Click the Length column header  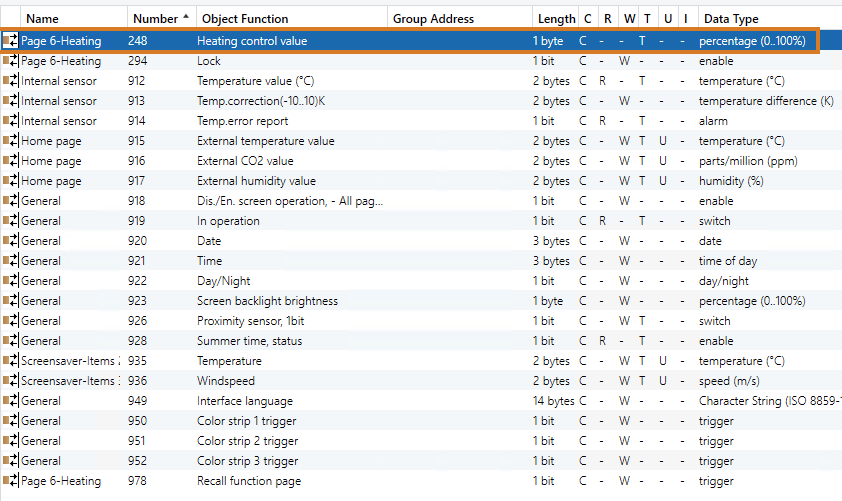[x=555, y=18]
